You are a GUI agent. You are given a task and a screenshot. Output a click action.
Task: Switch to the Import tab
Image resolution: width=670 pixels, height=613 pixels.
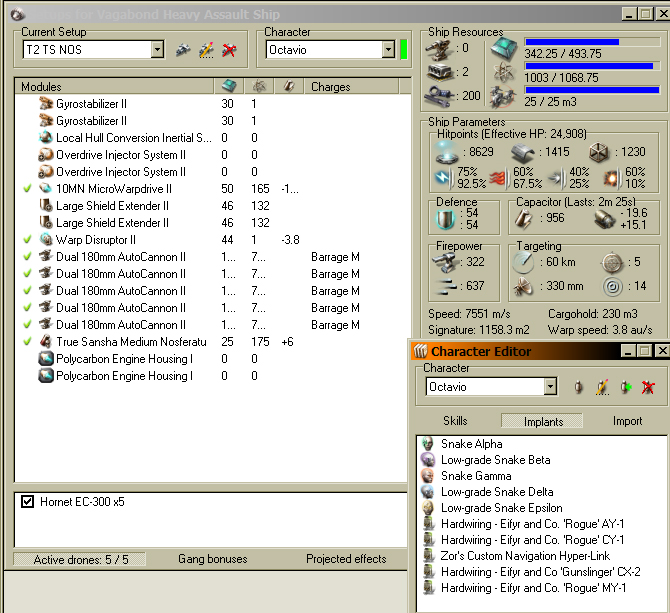627,421
